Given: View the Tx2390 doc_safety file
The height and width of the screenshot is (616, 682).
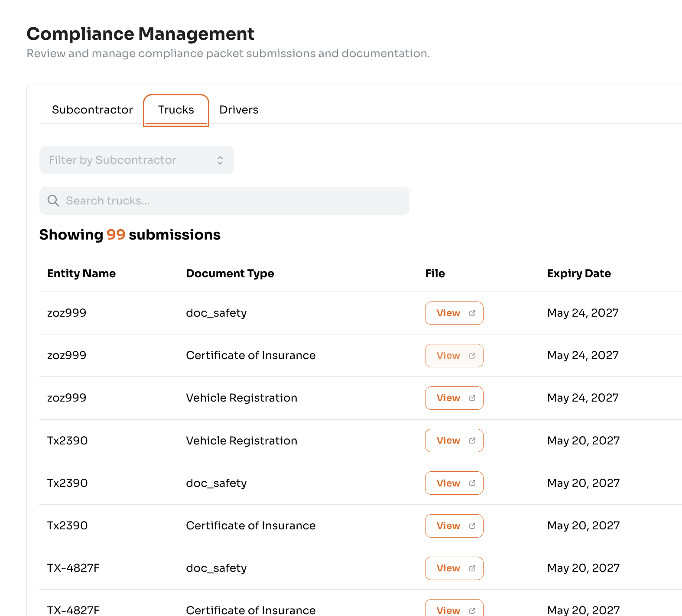Looking at the screenshot, I should [x=454, y=483].
